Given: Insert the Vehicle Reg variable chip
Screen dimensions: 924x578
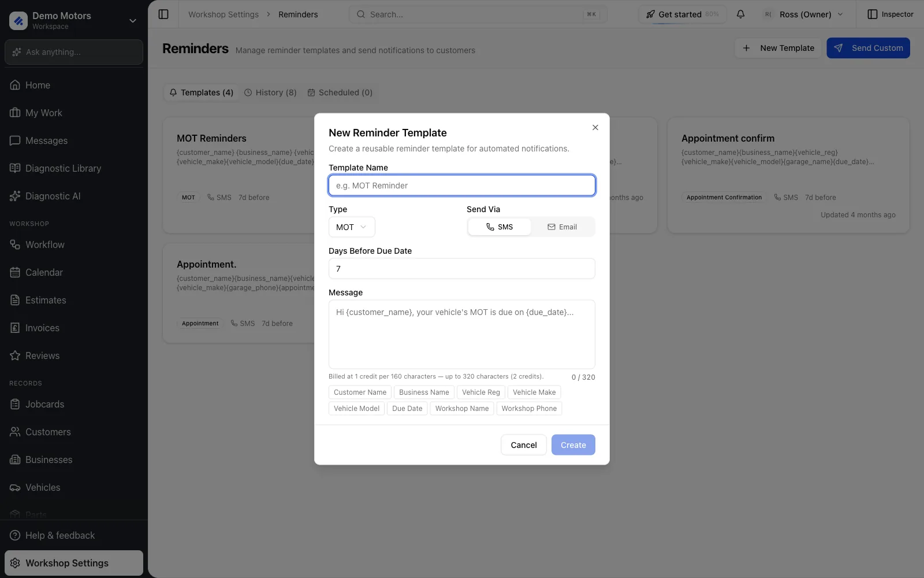Looking at the screenshot, I should tap(481, 392).
